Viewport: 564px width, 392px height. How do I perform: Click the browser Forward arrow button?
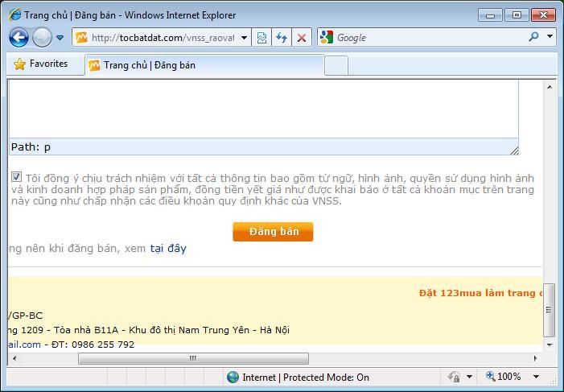point(42,37)
